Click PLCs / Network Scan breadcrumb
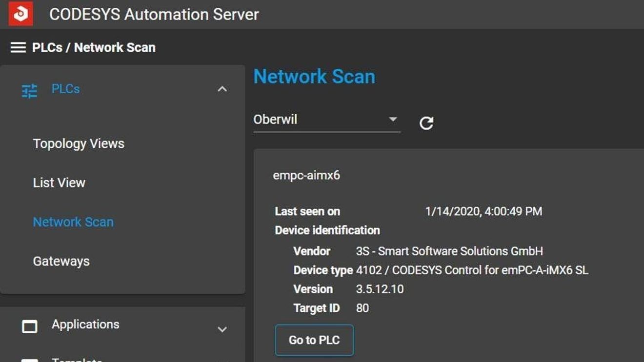 click(x=94, y=47)
